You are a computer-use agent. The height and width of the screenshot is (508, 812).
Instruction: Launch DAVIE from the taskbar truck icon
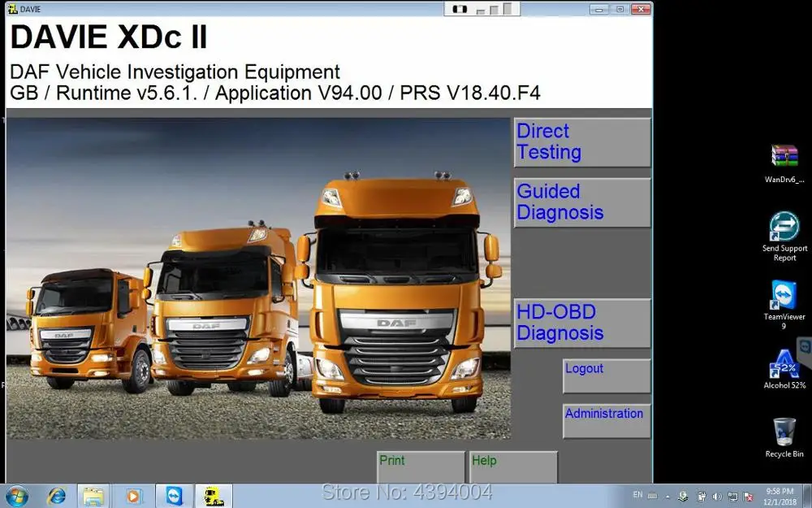(214, 496)
